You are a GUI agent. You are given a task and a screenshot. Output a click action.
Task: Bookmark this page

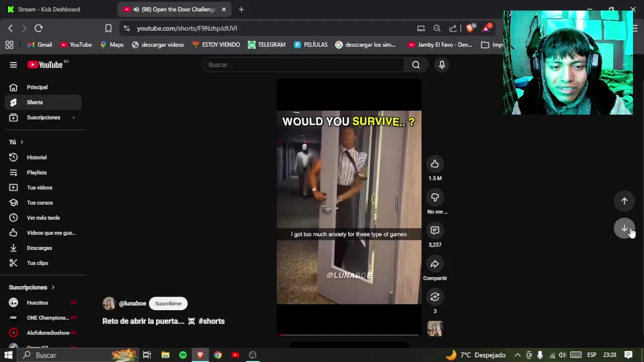(108, 28)
